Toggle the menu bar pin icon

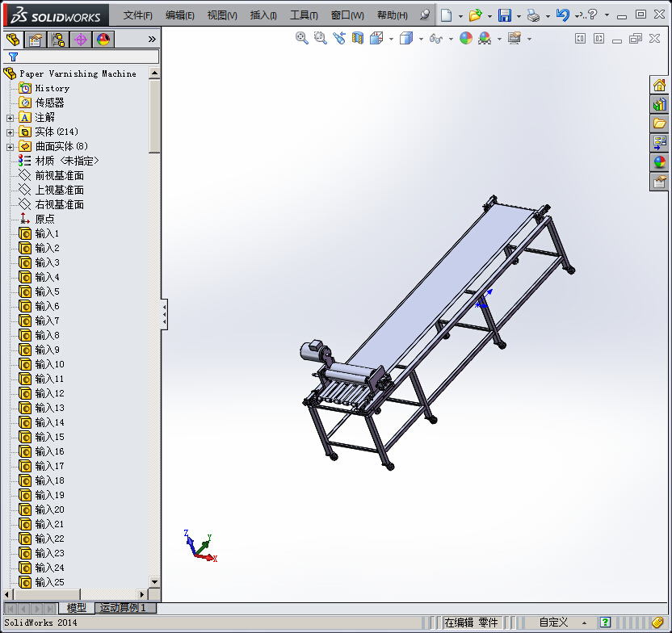tap(425, 15)
